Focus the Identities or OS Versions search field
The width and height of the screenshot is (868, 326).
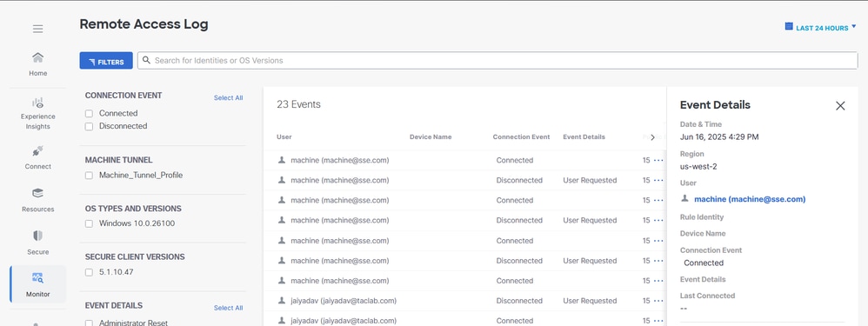pyautogui.click(x=498, y=60)
